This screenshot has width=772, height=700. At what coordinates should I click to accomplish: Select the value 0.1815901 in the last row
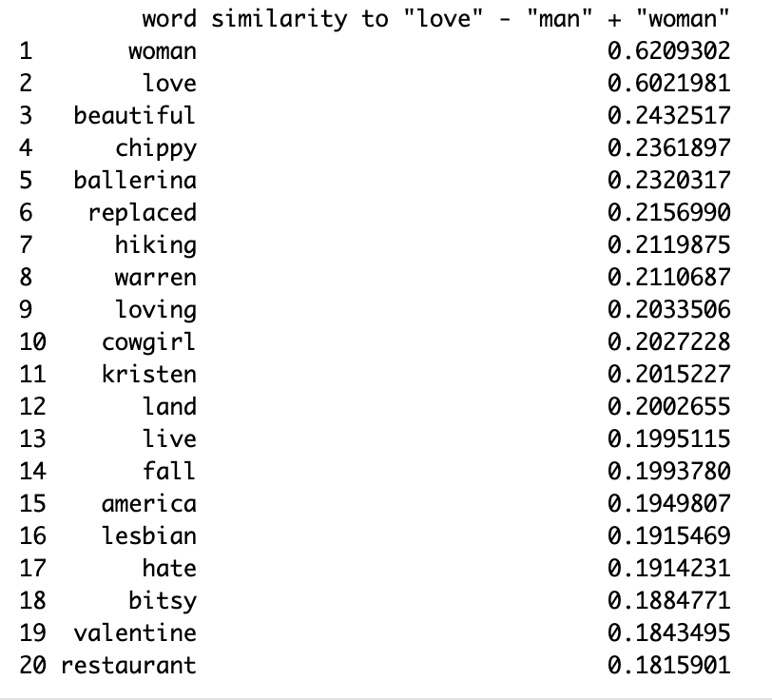pyautogui.click(x=668, y=666)
